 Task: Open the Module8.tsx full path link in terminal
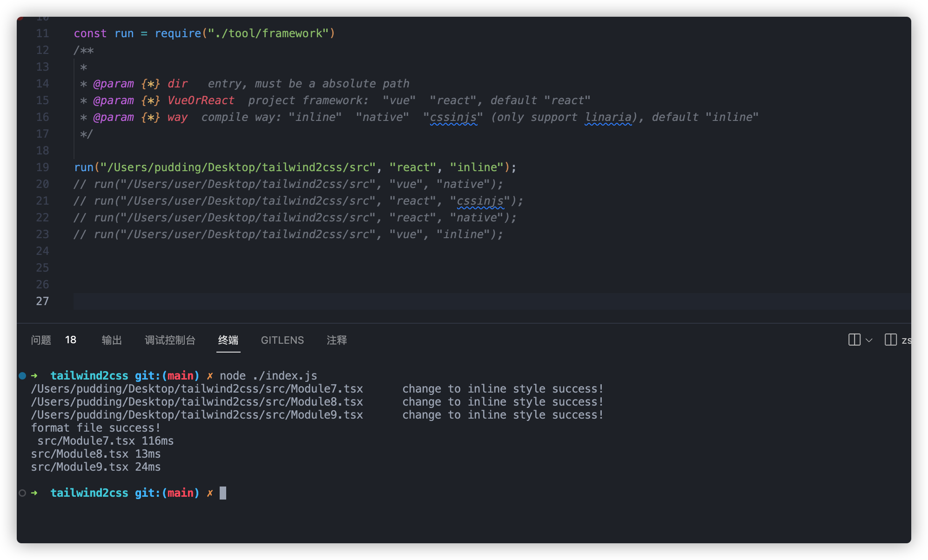click(197, 402)
